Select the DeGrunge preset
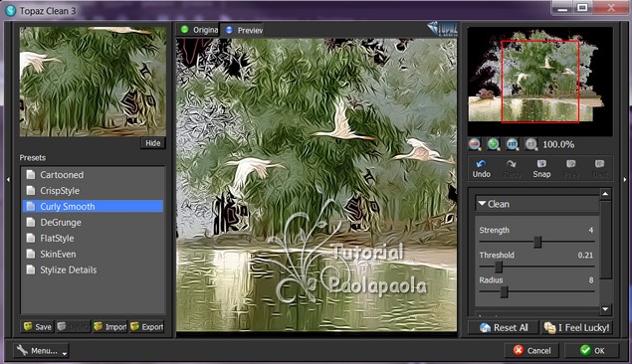The image size is (632, 364). click(x=94, y=222)
